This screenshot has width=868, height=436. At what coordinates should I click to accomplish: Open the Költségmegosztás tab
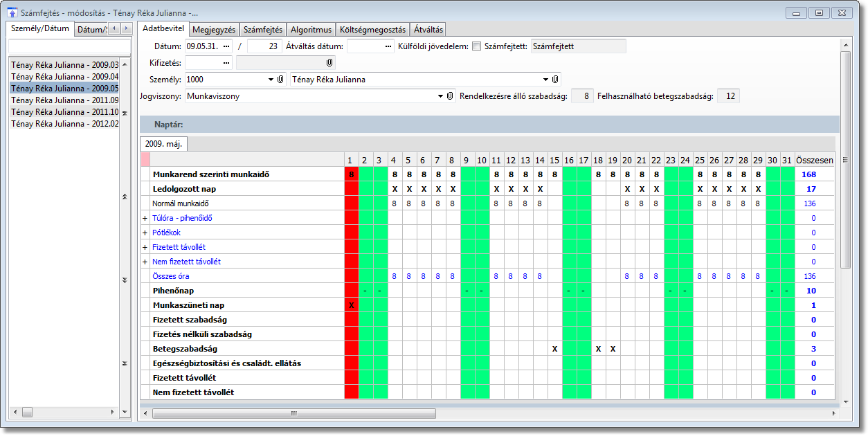coord(372,30)
